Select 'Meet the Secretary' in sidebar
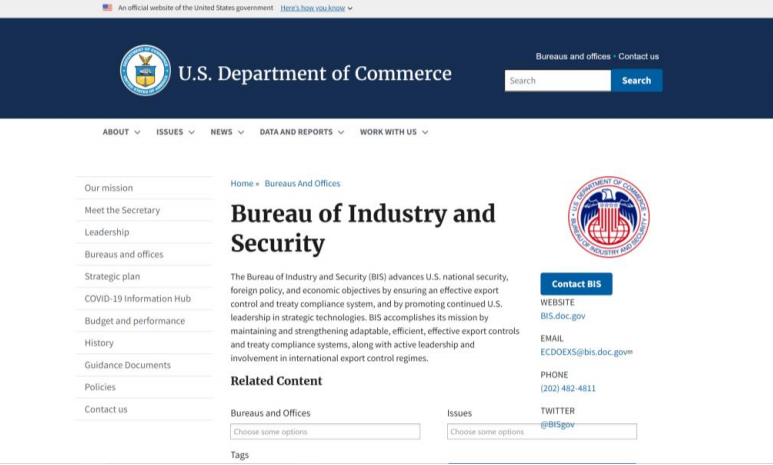Screen dimensions: 773x465 (144, 210)
